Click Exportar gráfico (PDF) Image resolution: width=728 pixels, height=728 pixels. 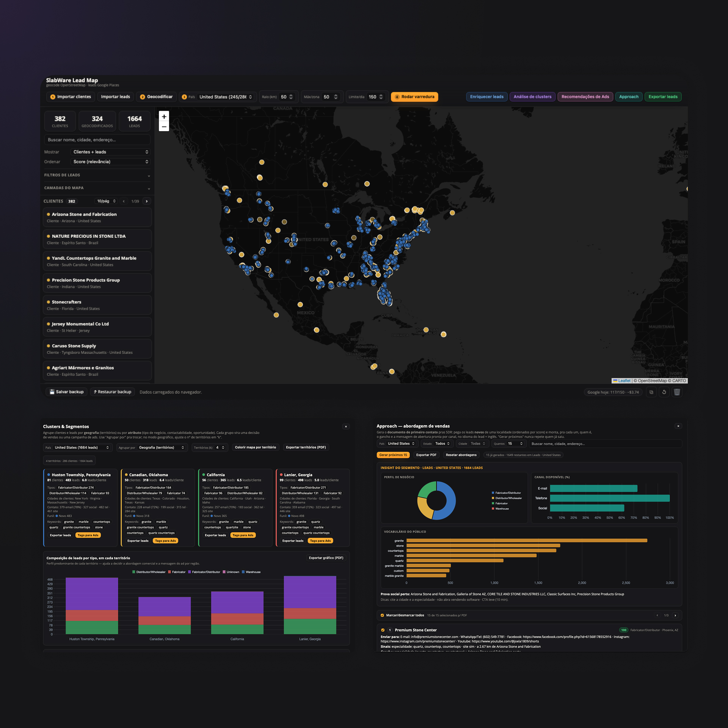coord(326,558)
